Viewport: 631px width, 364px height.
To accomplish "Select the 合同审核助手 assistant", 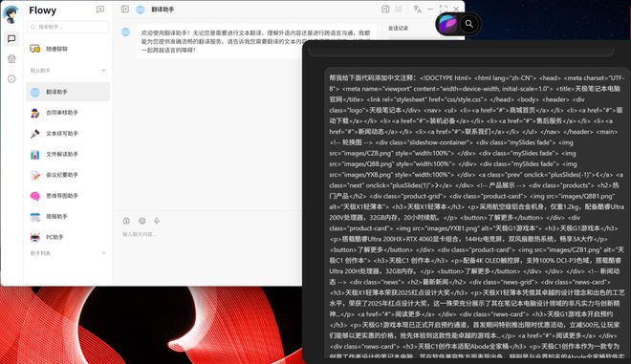I will [x=68, y=113].
